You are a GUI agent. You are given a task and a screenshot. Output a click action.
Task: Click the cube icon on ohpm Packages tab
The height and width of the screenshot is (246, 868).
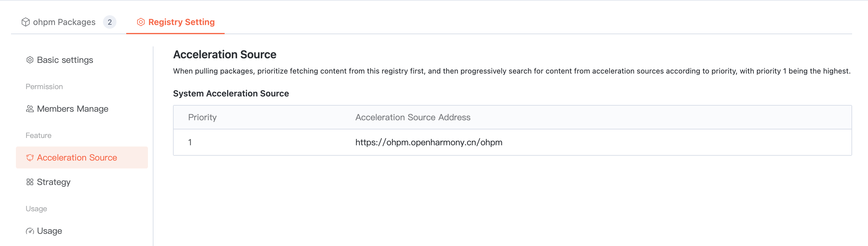pyautogui.click(x=26, y=22)
